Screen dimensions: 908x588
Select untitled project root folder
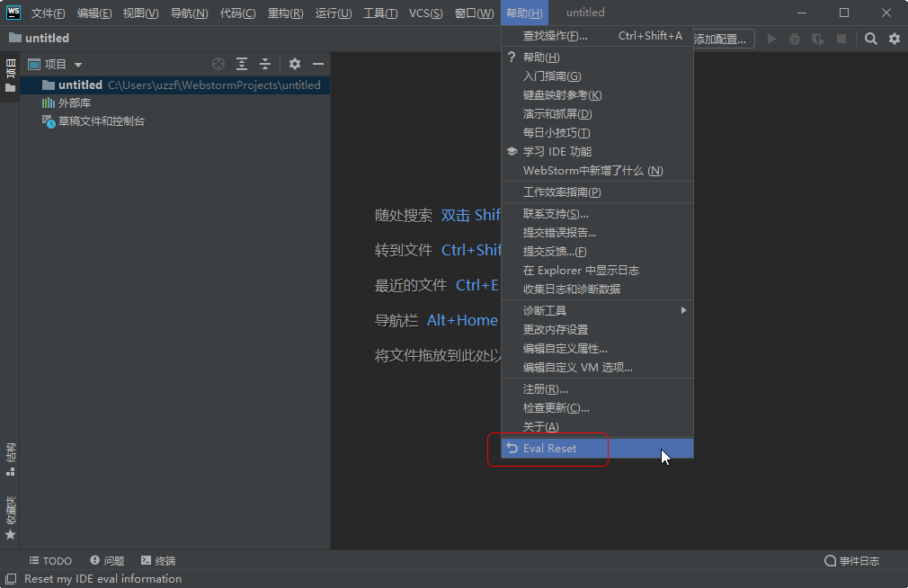pos(175,85)
